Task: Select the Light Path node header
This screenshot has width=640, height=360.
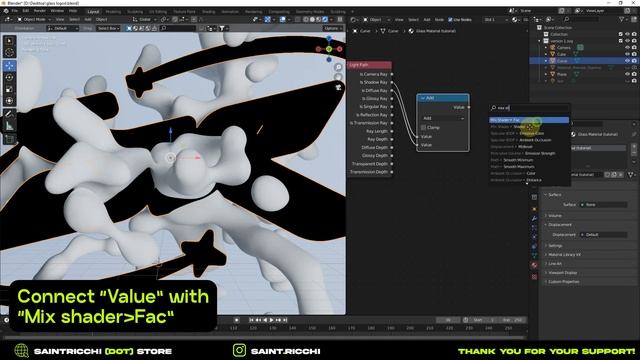Action: (x=369, y=65)
